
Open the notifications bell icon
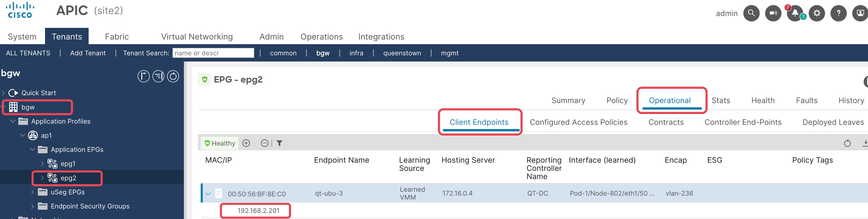coord(795,13)
